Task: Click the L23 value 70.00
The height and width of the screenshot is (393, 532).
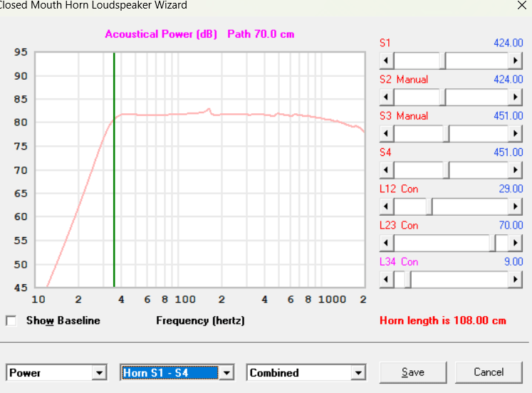Action: [x=511, y=226]
